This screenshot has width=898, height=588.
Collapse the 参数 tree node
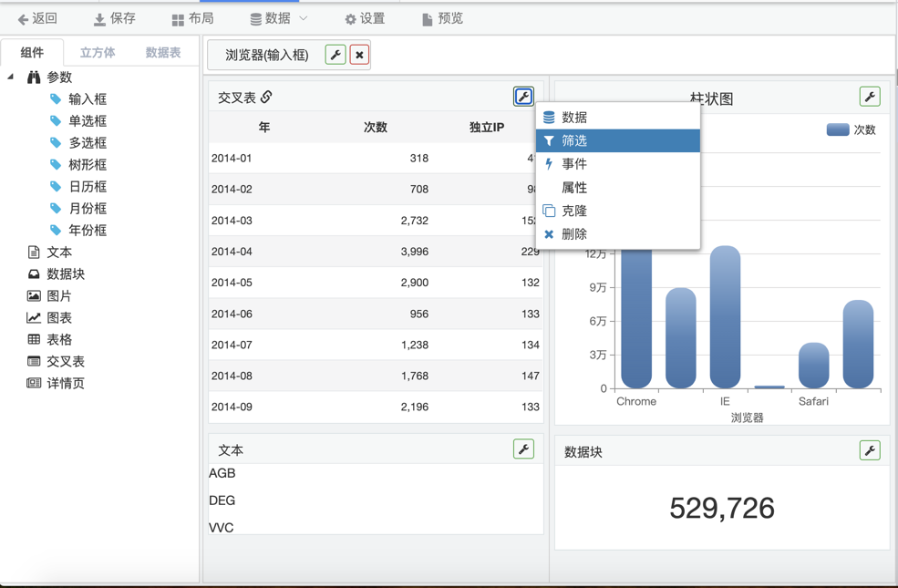(x=11, y=77)
